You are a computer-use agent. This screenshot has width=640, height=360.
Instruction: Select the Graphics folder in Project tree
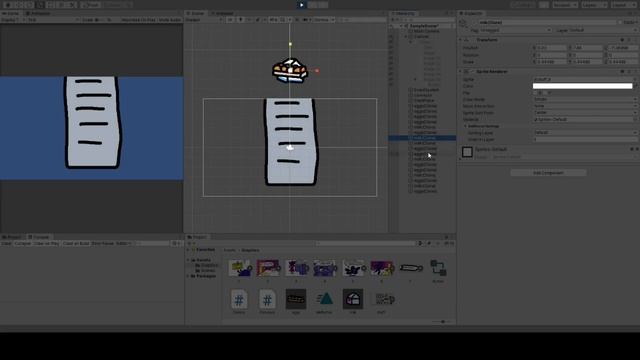[x=208, y=265]
